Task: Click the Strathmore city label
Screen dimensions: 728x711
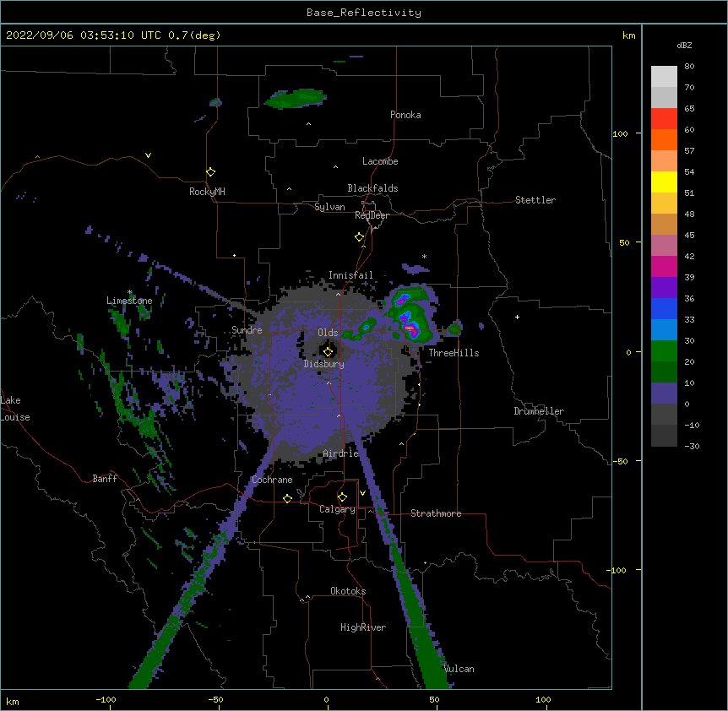Action: coord(436,513)
